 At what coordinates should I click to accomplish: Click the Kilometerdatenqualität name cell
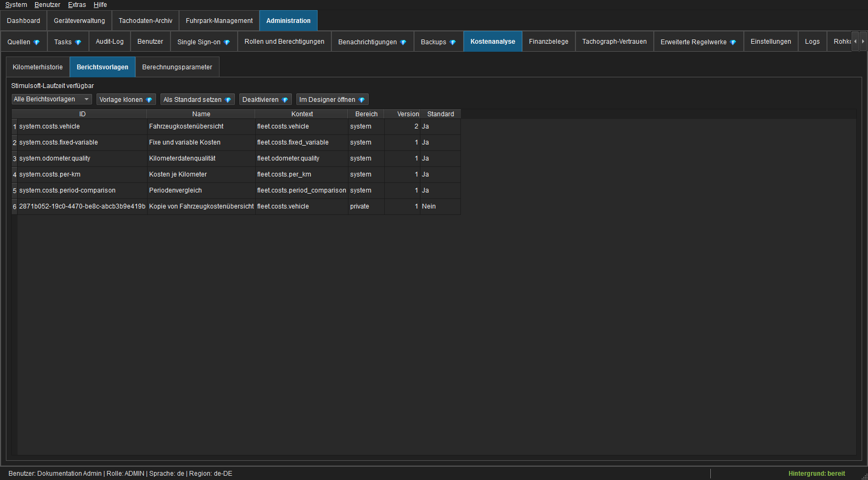tap(201, 158)
